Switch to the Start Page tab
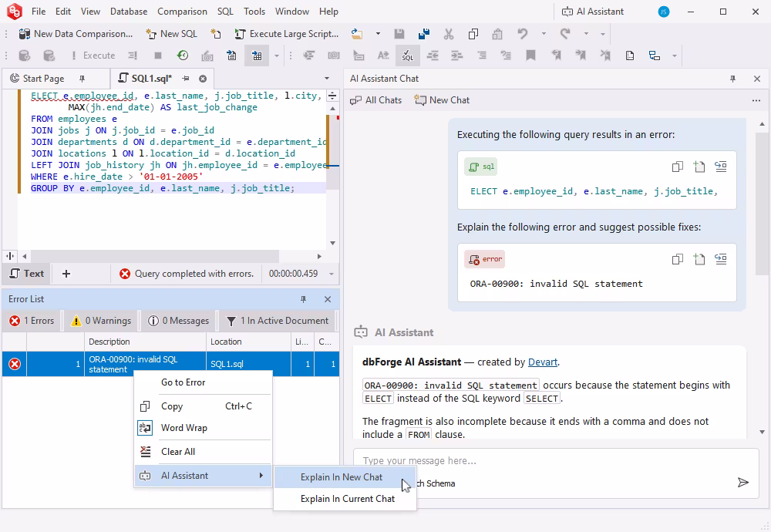This screenshot has width=771, height=532. tap(43, 79)
